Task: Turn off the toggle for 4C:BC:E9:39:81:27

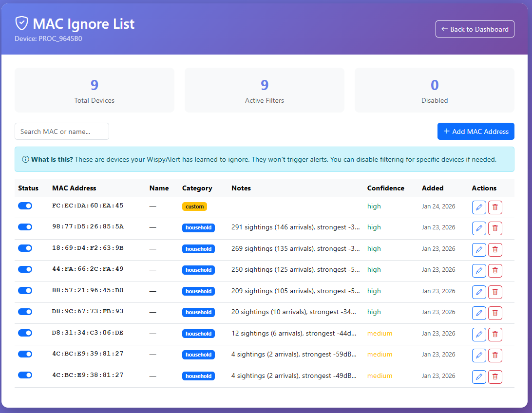Action: tap(25, 354)
